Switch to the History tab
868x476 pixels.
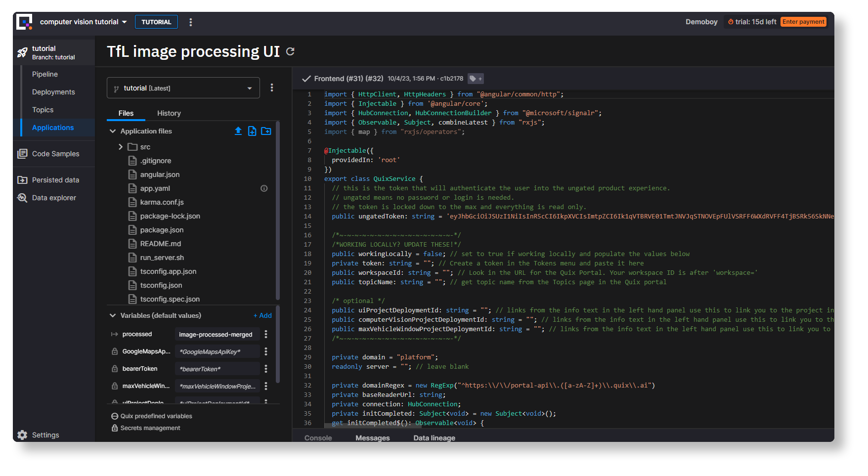169,113
